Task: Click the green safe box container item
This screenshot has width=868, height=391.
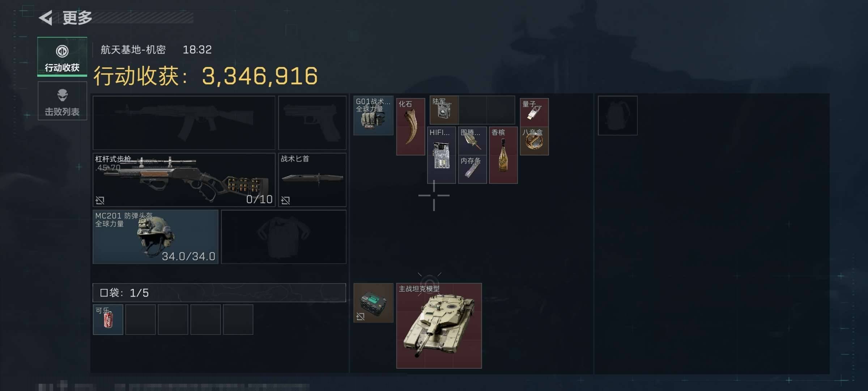Action: click(x=373, y=303)
